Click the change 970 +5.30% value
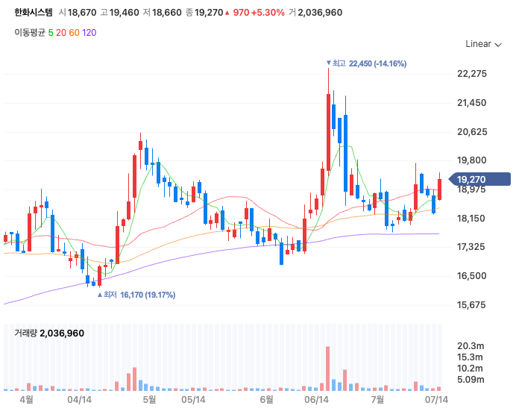 tap(259, 13)
